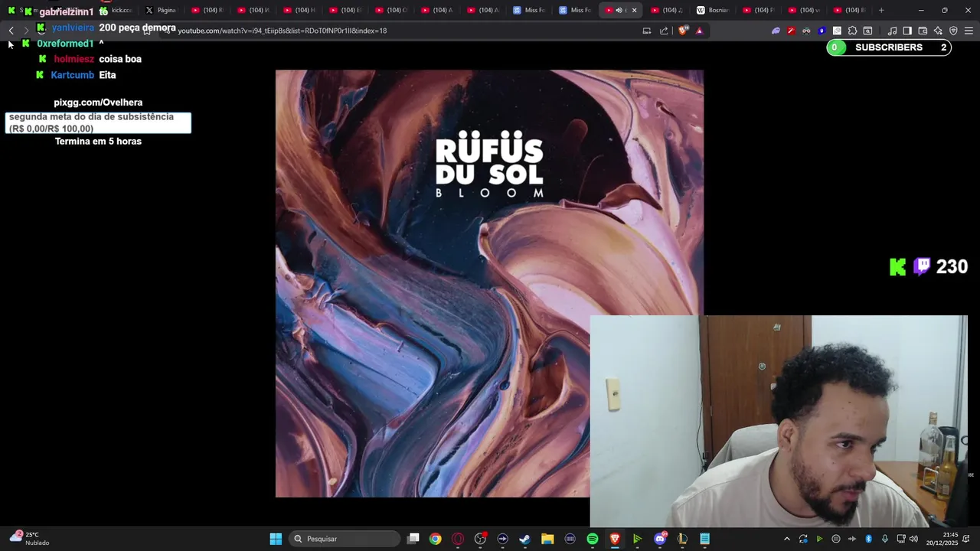The image size is (980, 551).
Task: Click username holmiesz in chat
Action: 74,59
